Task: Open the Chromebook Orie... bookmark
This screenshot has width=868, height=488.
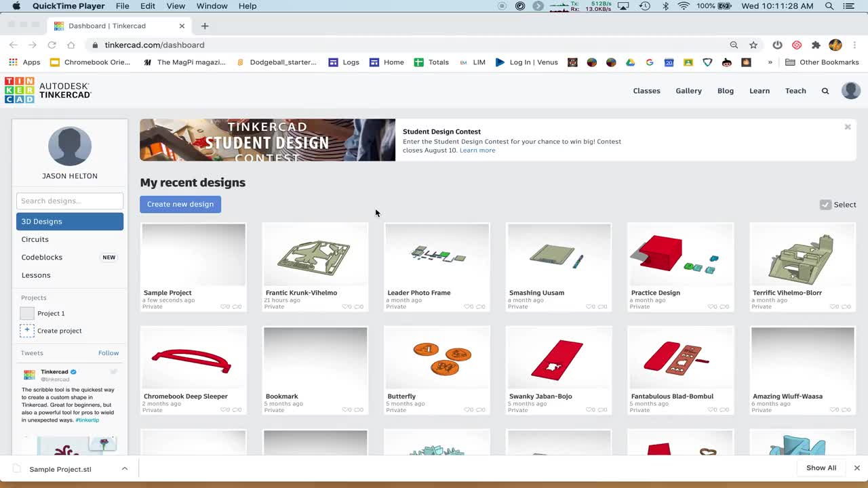Action: tap(91, 62)
